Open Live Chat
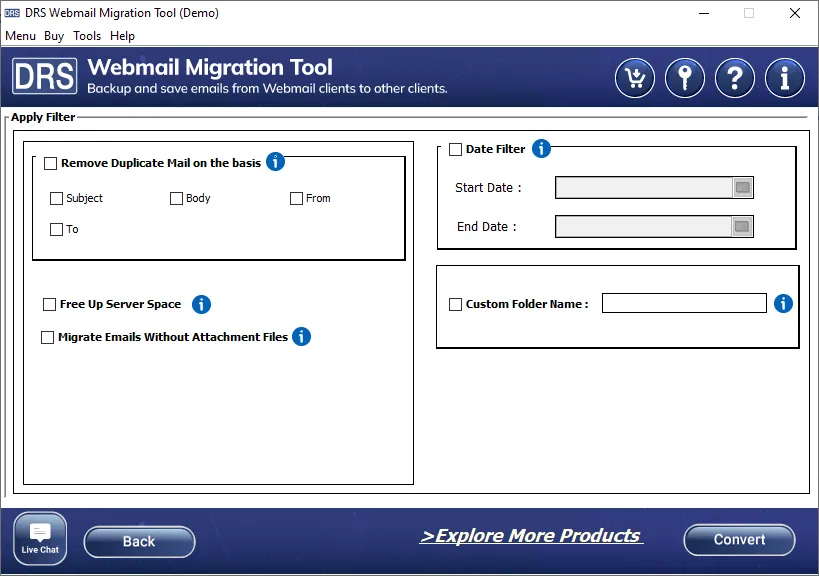This screenshot has width=819, height=576. point(40,538)
